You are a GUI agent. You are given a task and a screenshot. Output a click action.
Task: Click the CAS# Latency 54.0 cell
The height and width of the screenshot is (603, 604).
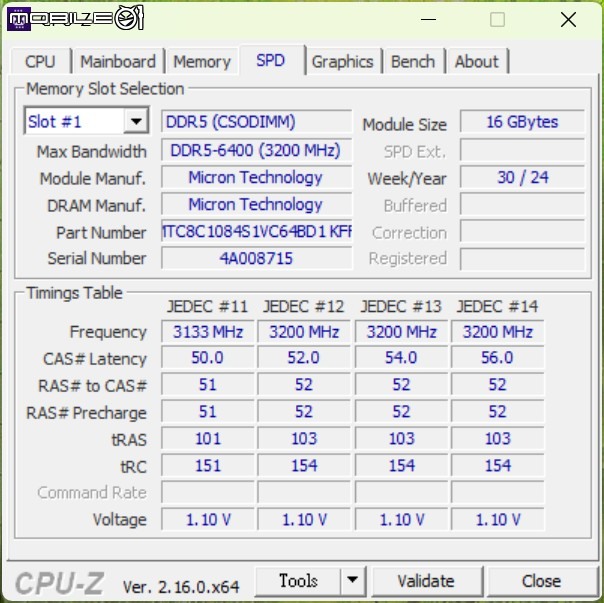[x=401, y=358]
